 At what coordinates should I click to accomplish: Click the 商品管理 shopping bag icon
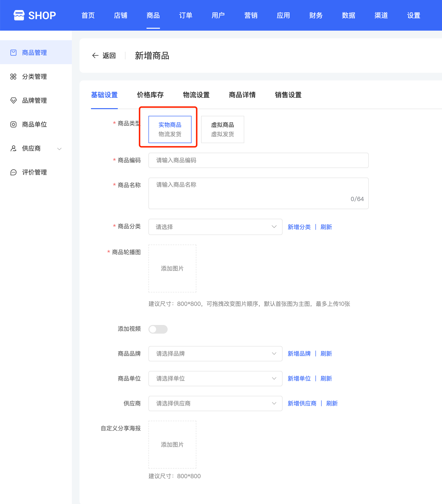(x=13, y=52)
